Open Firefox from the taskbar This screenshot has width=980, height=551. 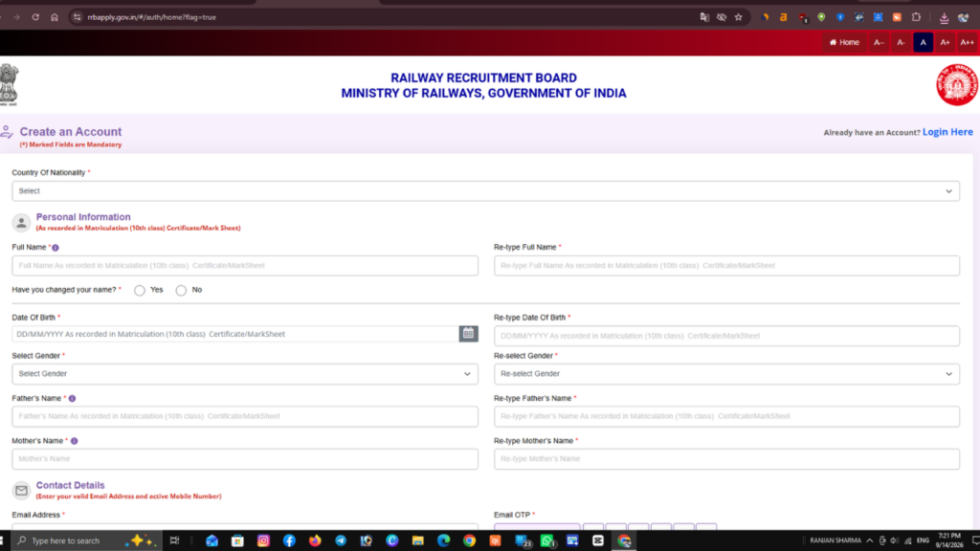click(315, 540)
